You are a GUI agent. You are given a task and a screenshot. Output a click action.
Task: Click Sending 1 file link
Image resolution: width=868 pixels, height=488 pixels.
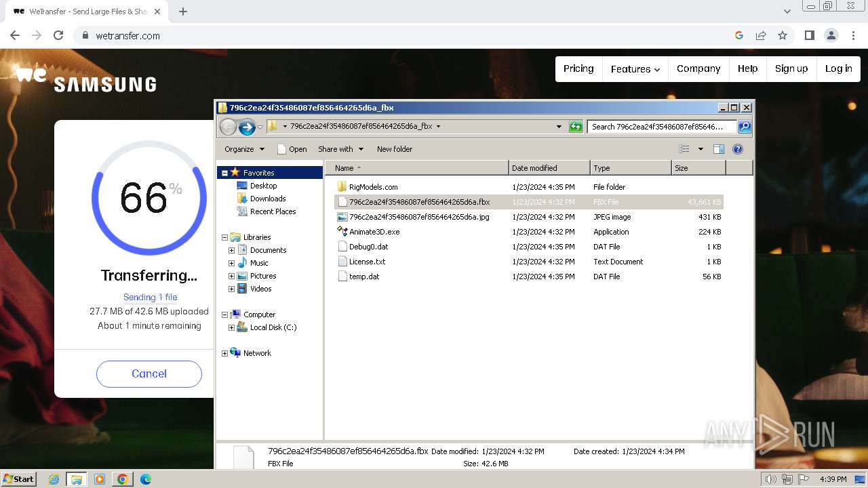click(x=150, y=297)
